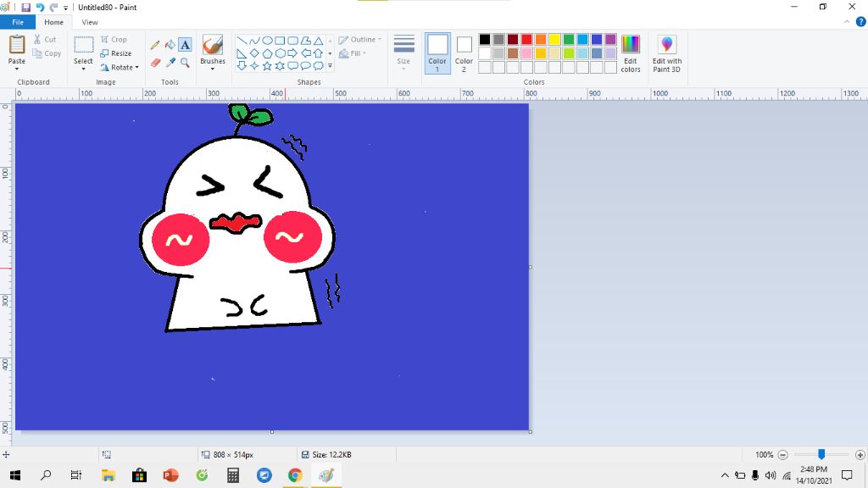Choose the Right triangle shape
Image resolution: width=868 pixels, height=488 pixels.
click(x=242, y=53)
